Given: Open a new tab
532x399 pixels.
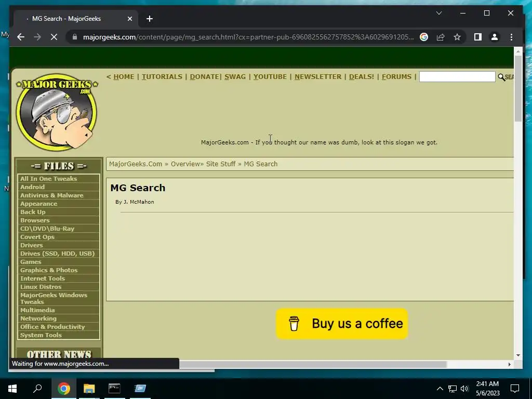Looking at the screenshot, I should [150, 19].
